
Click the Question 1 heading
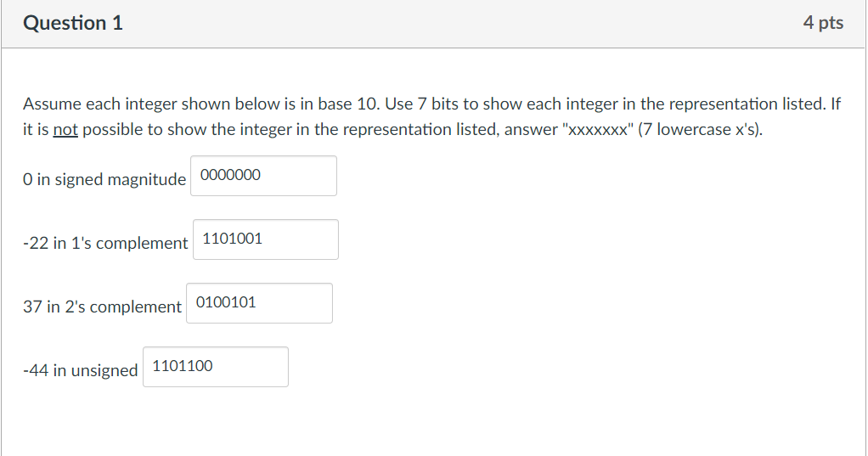tap(72, 23)
